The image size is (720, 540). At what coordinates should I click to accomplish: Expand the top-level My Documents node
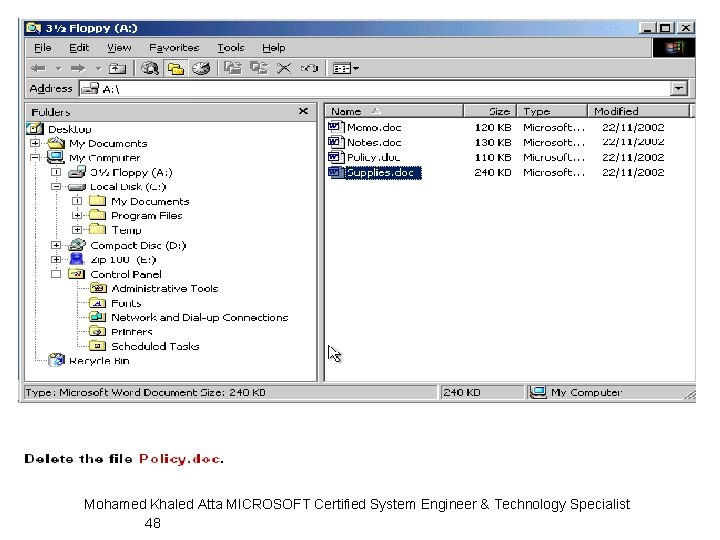click(35, 143)
